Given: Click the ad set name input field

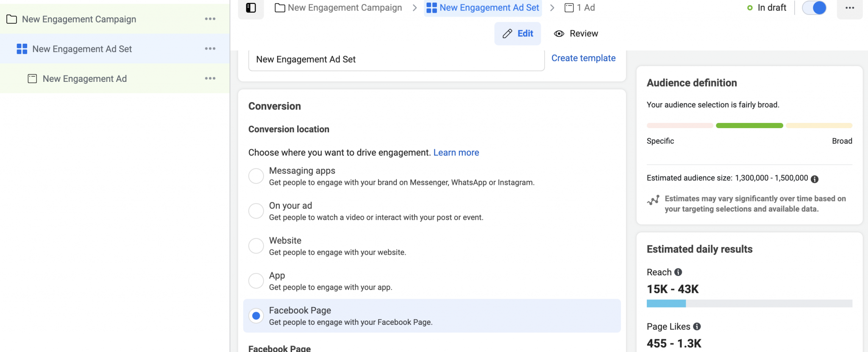Looking at the screenshot, I should click(x=396, y=60).
